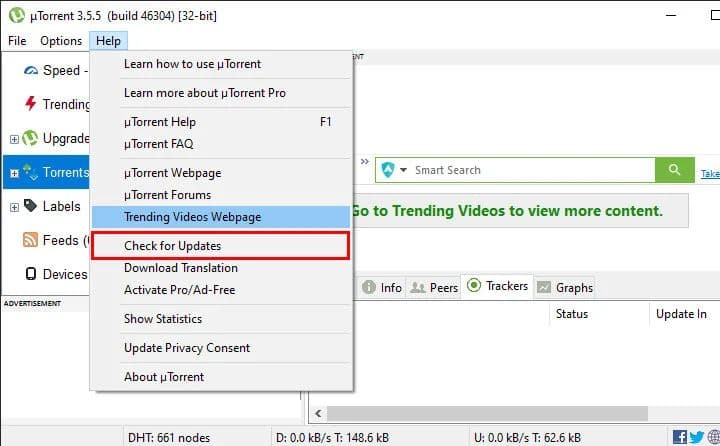Open the Feeds RSS icon
Screen dimensions: 720x446
[x=30, y=240]
